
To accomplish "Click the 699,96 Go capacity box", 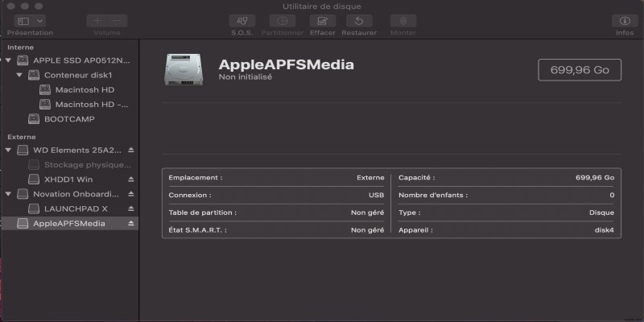I will (580, 70).
